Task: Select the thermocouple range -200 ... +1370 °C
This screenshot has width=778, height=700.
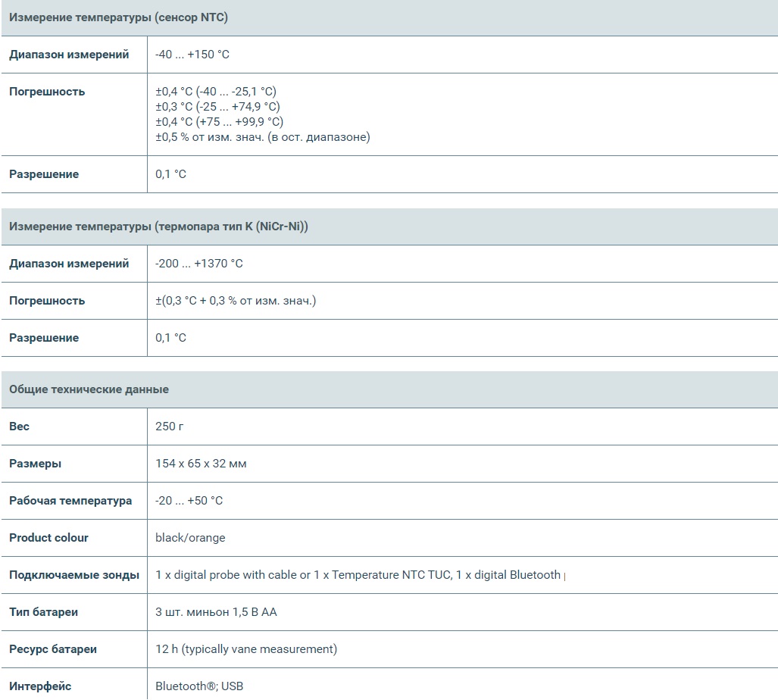Action: [198, 264]
